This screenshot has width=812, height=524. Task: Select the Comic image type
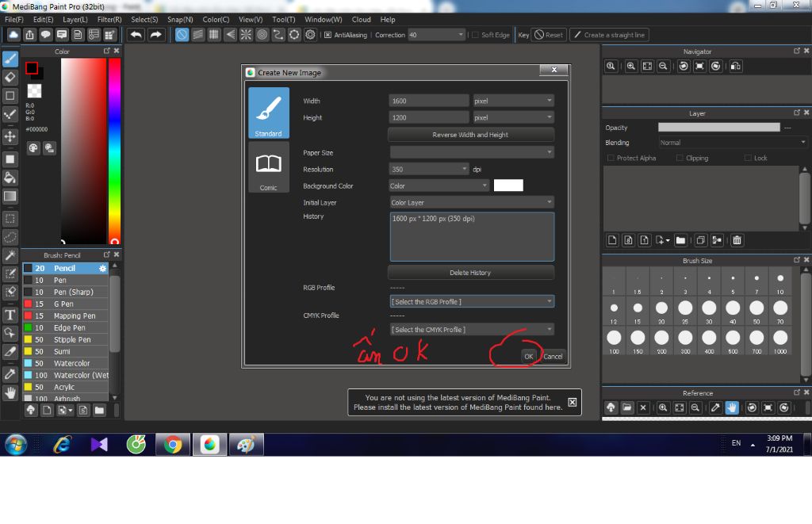point(269,167)
